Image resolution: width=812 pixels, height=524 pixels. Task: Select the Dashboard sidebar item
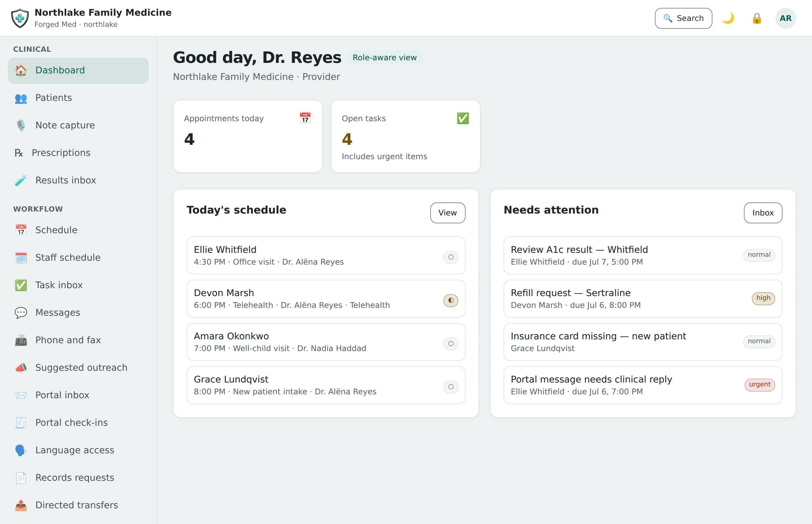point(78,70)
